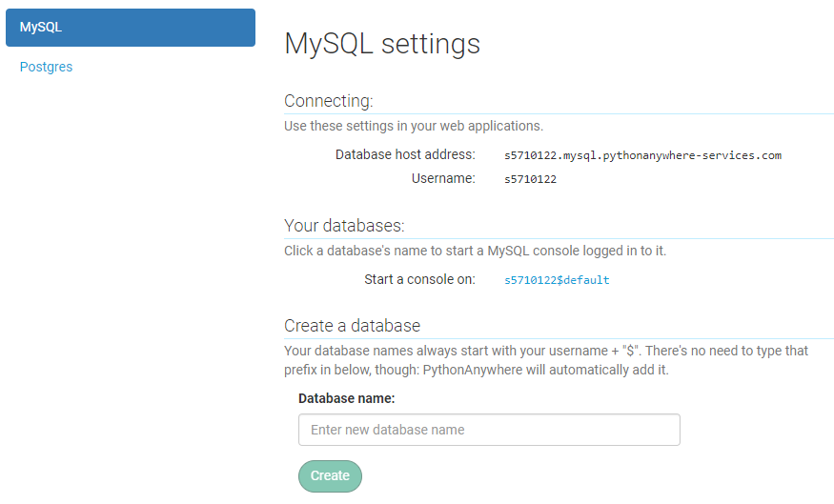
Task: Click the Create a database heading
Action: pyautogui.click(x=352, y=326)
